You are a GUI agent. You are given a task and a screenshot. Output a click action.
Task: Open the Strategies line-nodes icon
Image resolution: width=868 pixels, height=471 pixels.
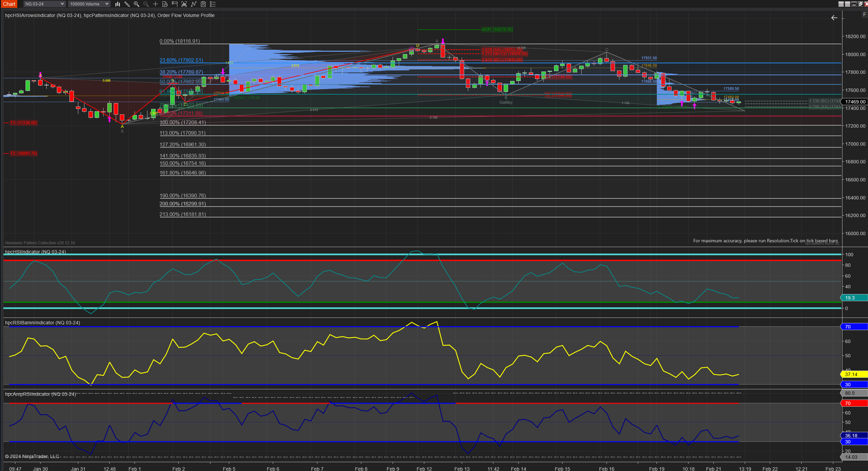(194, 4)
